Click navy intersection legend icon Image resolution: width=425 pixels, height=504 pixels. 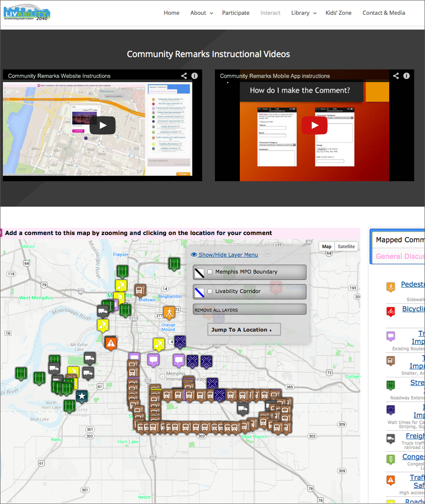click(391, 410)
